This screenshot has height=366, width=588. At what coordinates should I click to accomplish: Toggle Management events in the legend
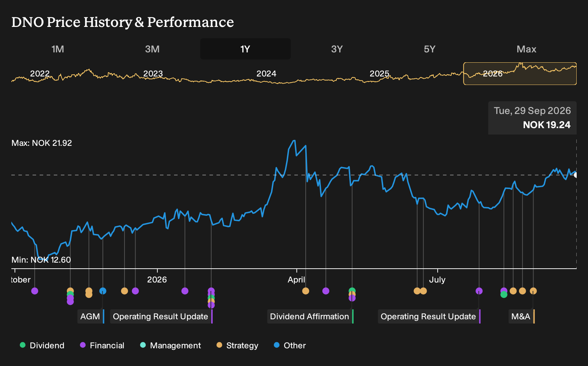pyautogui.click(x=171, y=345)
